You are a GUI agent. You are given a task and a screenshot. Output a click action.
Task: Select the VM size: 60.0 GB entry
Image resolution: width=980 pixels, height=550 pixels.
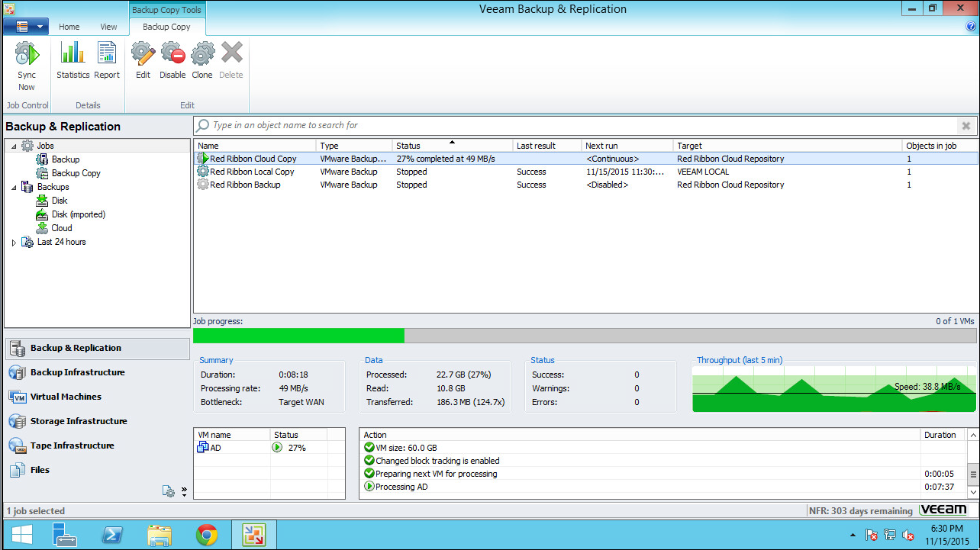[662, 448]
